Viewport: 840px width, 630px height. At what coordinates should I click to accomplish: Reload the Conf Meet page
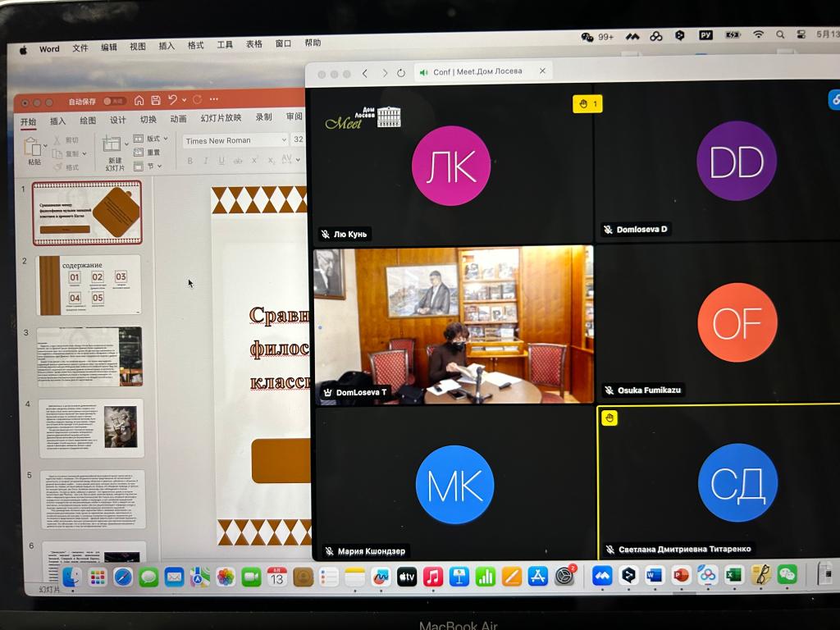click(x=400, y=73)
